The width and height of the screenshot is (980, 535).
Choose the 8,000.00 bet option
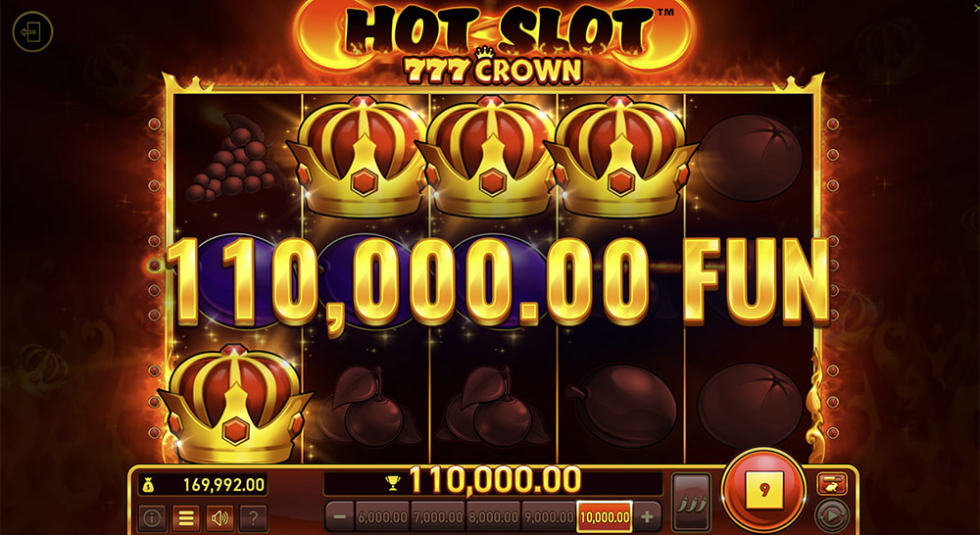493,517
